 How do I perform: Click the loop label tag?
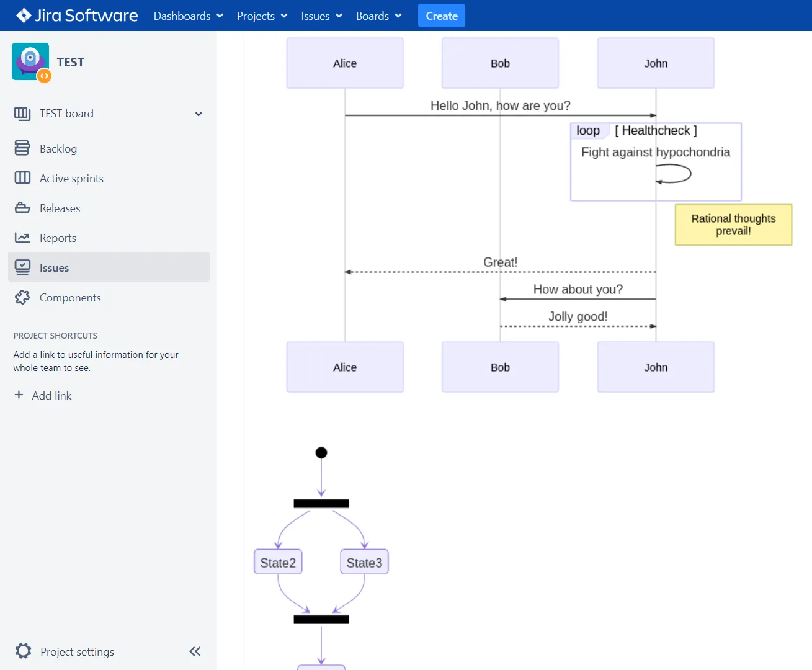(x=588, y=130)
